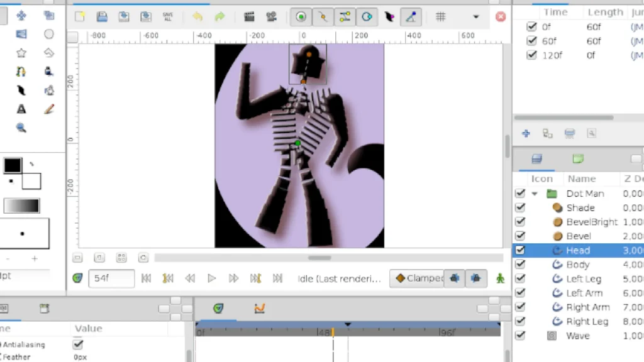Open the toolbar overflow dropdown arrow
644x362 pixels.
click(x=476, y=16)
